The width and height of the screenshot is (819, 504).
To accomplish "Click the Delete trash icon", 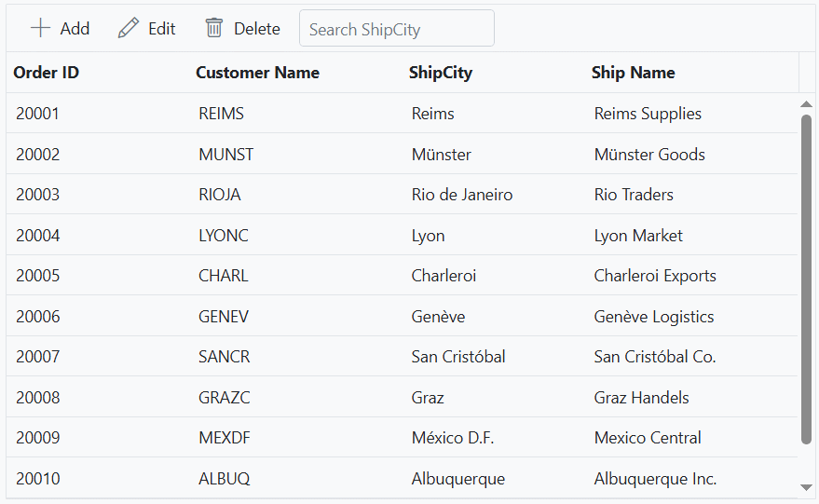I will tap(214, 28).
